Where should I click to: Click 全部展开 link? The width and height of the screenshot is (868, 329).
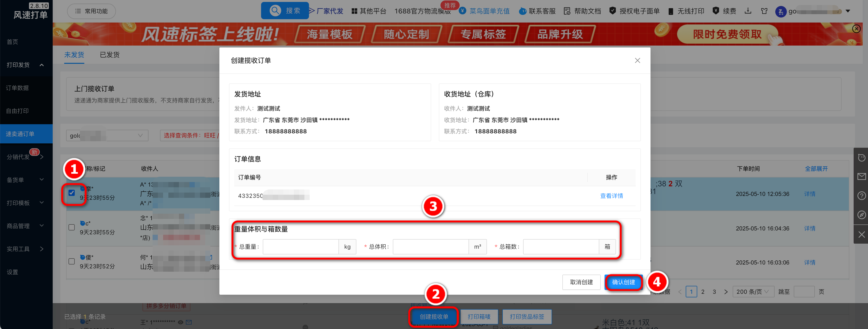816,169
